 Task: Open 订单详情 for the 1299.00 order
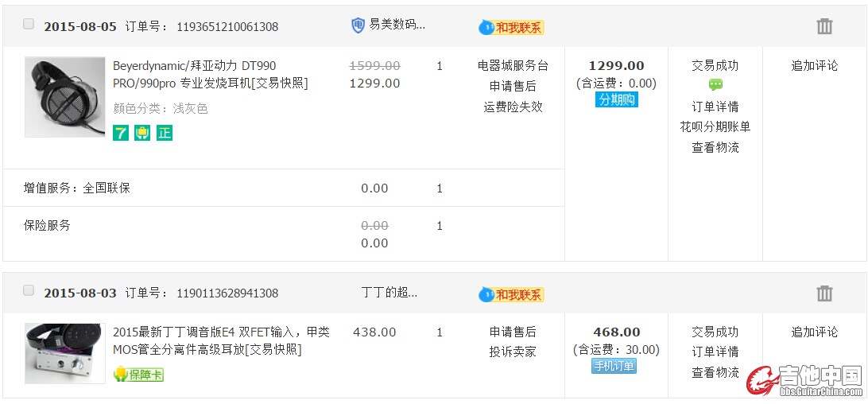(x=715, y=107)
